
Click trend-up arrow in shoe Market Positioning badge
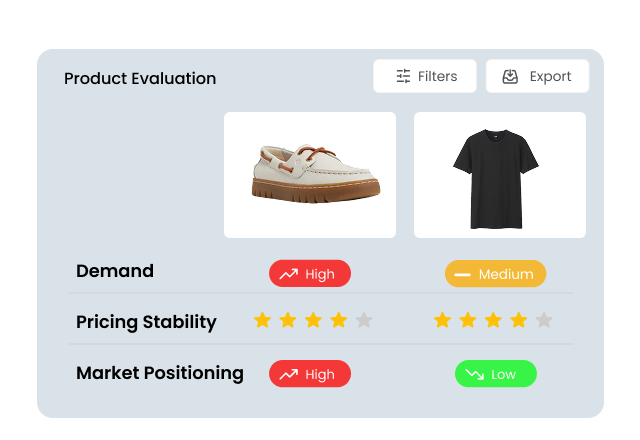click(289, 374)
